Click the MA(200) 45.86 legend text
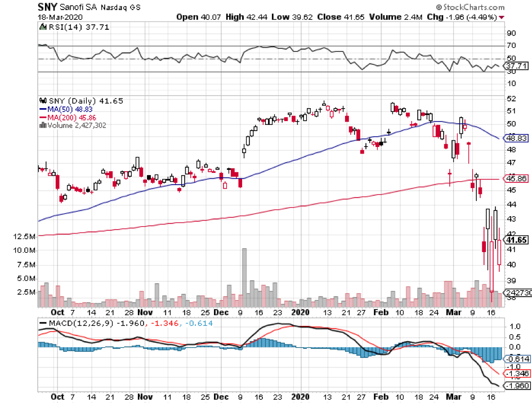 [x=71, y=118]
